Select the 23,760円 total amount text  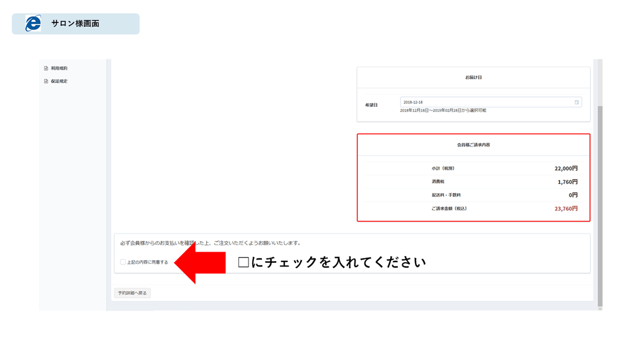pyautogui.click(x=566, y=209)
